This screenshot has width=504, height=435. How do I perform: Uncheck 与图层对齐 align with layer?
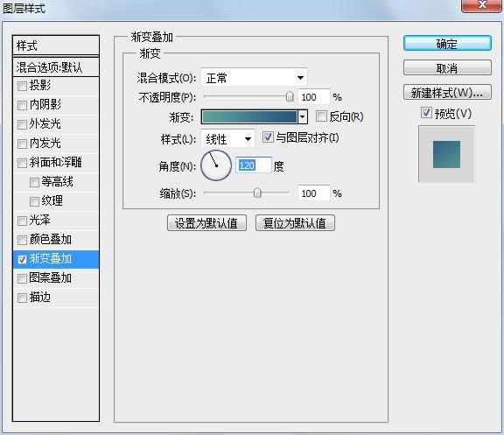268,137
